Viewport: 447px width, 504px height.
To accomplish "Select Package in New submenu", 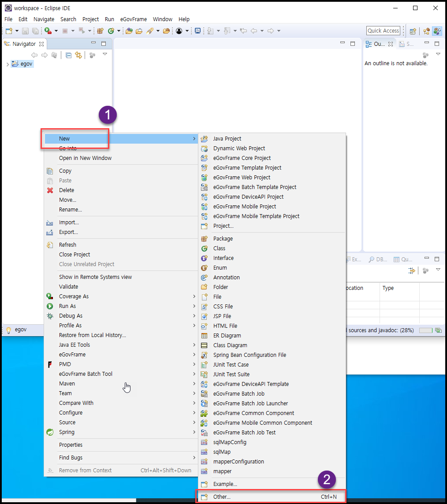I will point(272,239).
